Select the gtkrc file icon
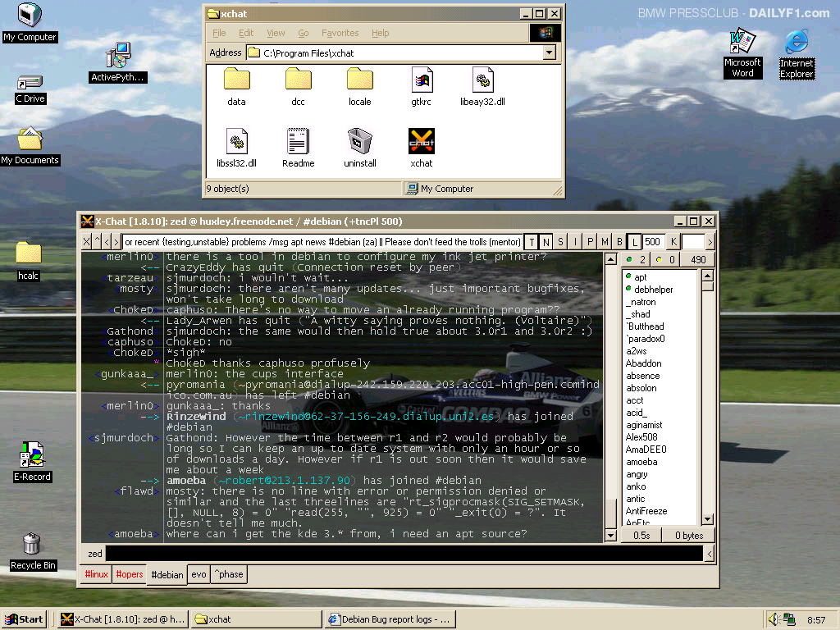 tap(421, 80)
